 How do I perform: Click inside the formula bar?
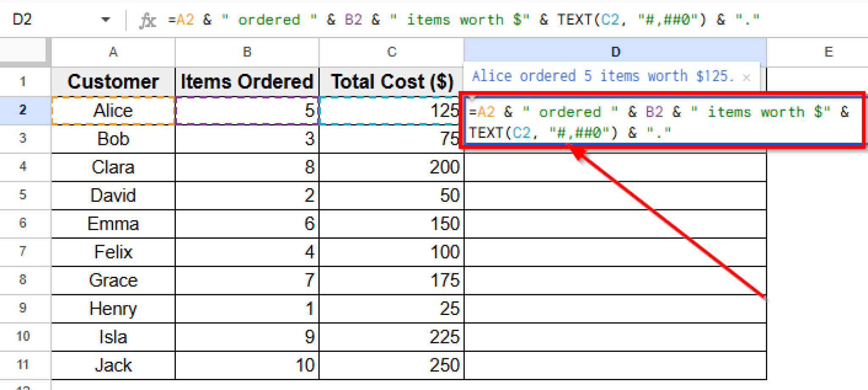(x=424, y=19)
